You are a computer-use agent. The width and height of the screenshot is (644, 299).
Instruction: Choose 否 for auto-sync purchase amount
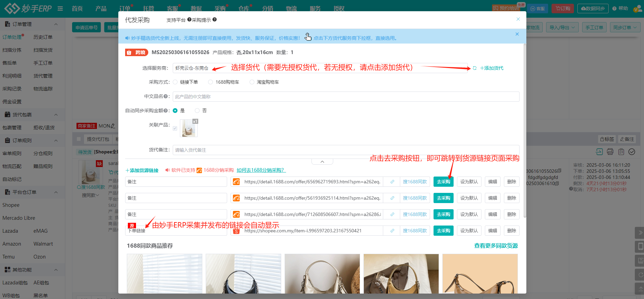click(197, 111)
